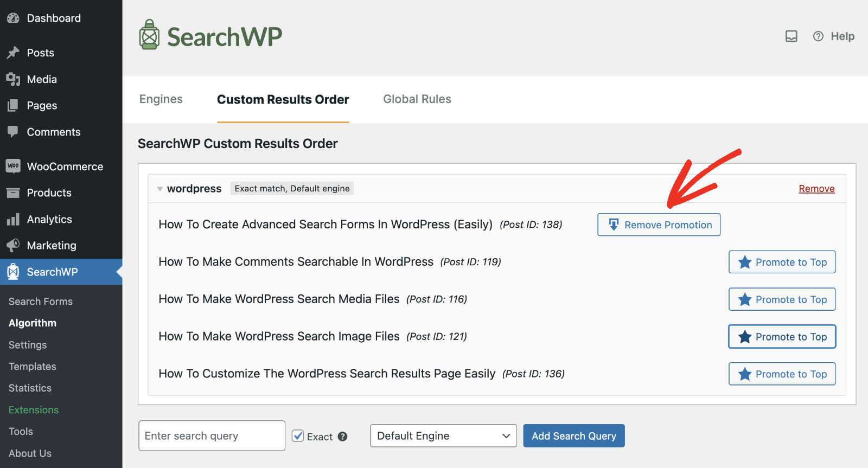Open About Us submenu
The image size is (868, 468).
(x=30, y=453)
